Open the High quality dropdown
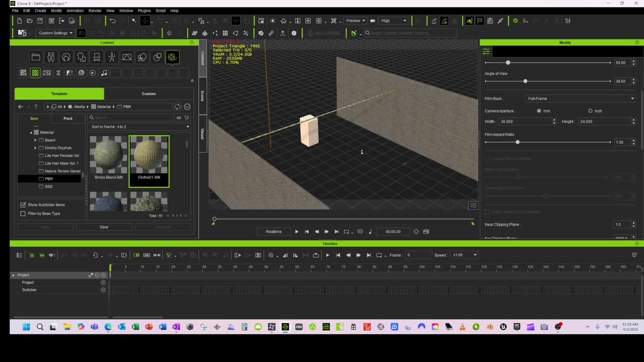The image size is (644, 362). (x=393, y=21)
